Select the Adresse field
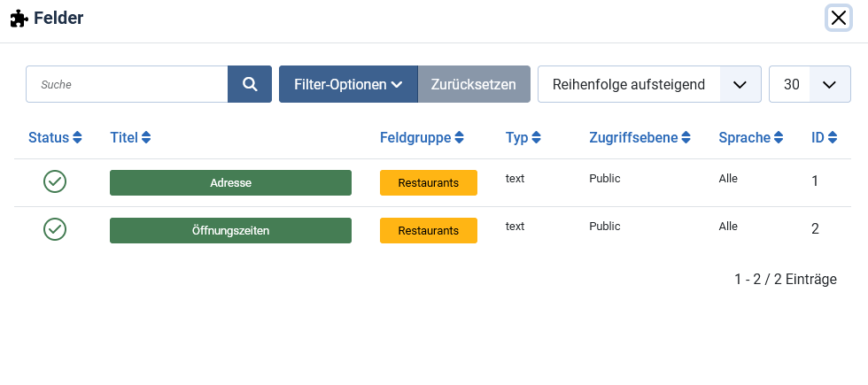The image size is (868, 385). pos(230,182)
